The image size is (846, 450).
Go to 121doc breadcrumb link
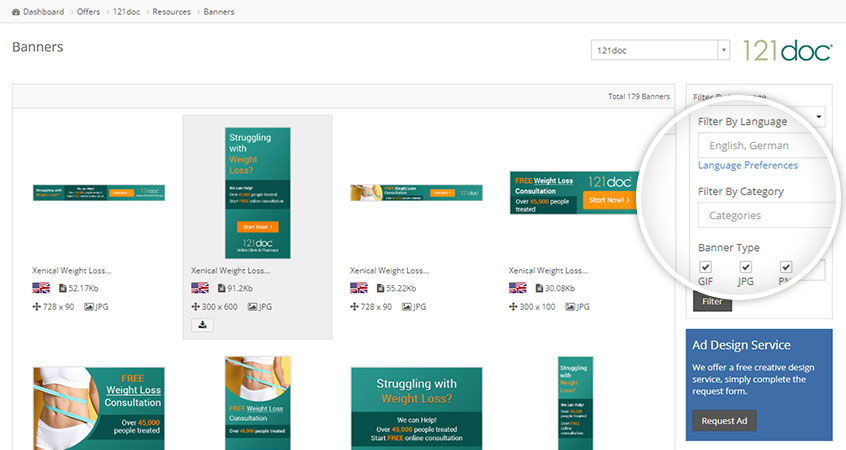[x=126, y=12]
